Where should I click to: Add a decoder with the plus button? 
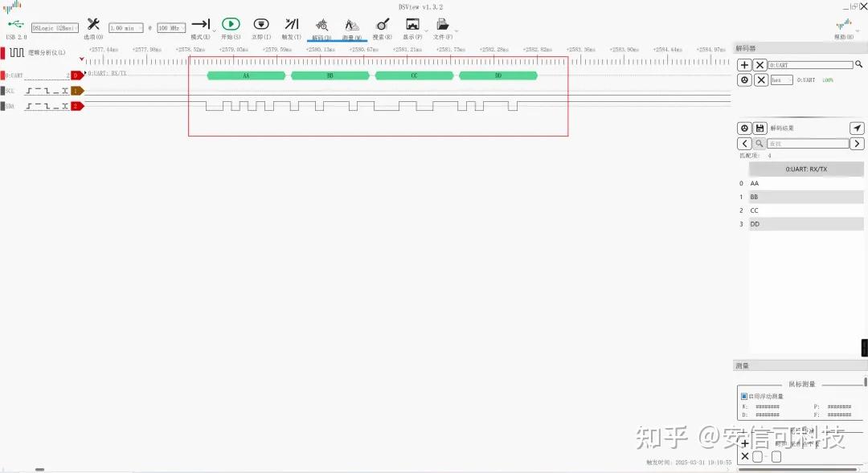point(744,65)
